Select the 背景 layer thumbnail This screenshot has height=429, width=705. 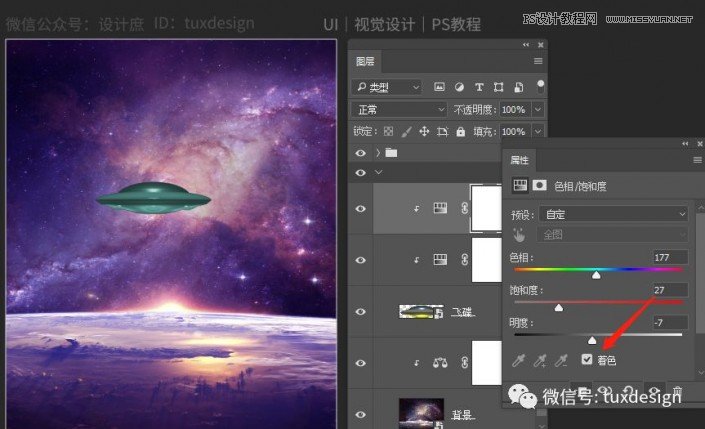[x=421, y=414]
